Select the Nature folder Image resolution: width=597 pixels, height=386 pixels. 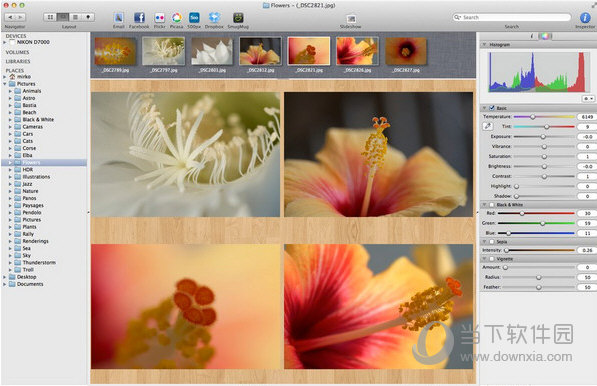(30, 191)
